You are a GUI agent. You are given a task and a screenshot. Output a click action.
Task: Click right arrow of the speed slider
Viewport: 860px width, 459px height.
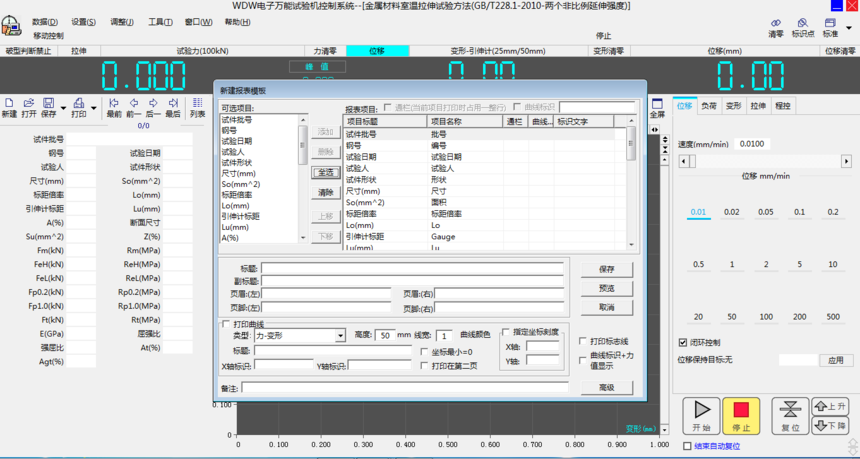tap(848, 162)
